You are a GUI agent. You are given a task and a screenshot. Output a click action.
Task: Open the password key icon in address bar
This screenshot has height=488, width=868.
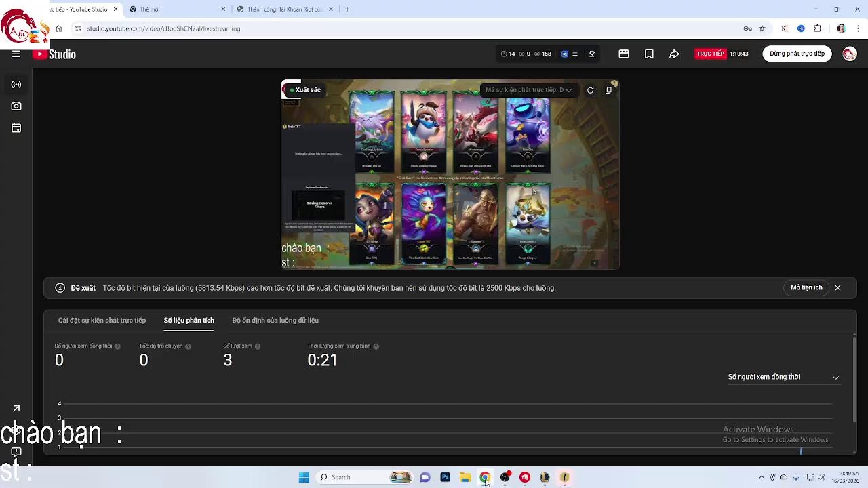tap(747, 28)
